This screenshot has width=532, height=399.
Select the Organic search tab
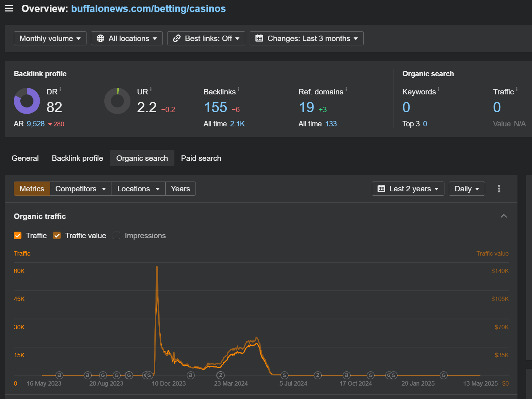(142, 158)
